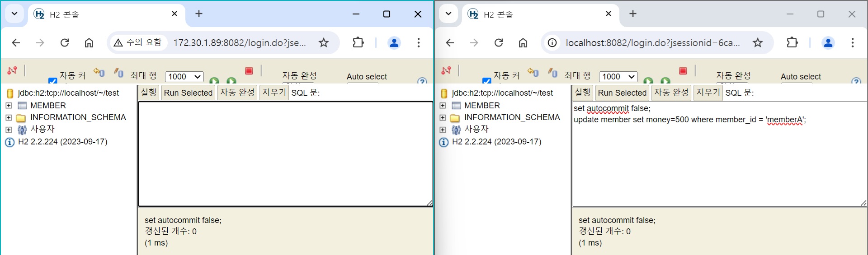Open a new tab in the left browser
Image resolution: width=868 pixels, height=255 pixels.
tap(199, 14)
